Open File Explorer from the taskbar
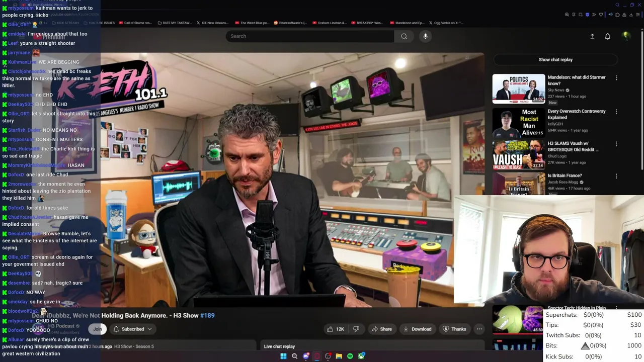 (339, 356)
